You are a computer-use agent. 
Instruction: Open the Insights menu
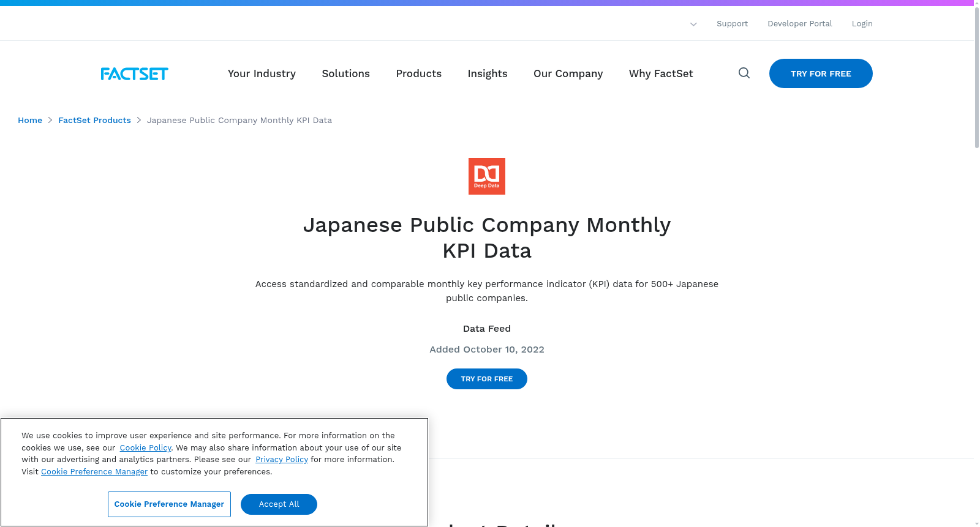tap(487, 73)
